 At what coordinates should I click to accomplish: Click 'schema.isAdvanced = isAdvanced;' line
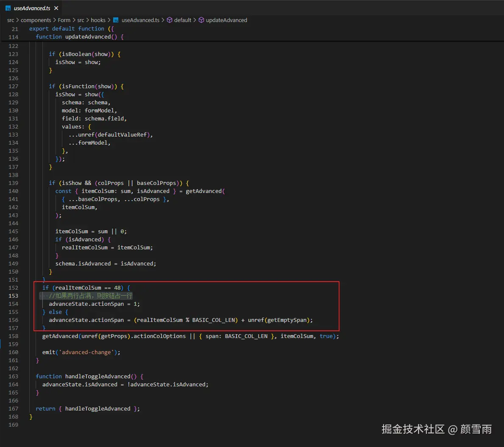pos(106,264)
